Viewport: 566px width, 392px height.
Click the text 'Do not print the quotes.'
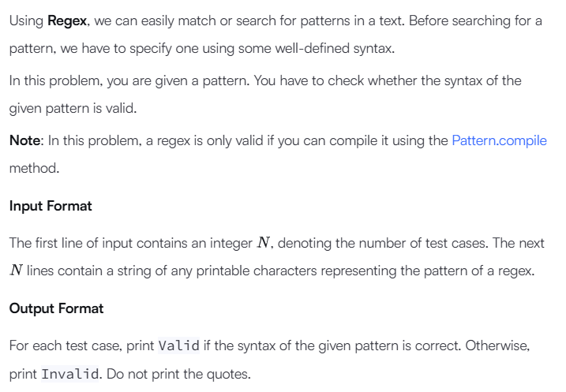click(178, 374)
